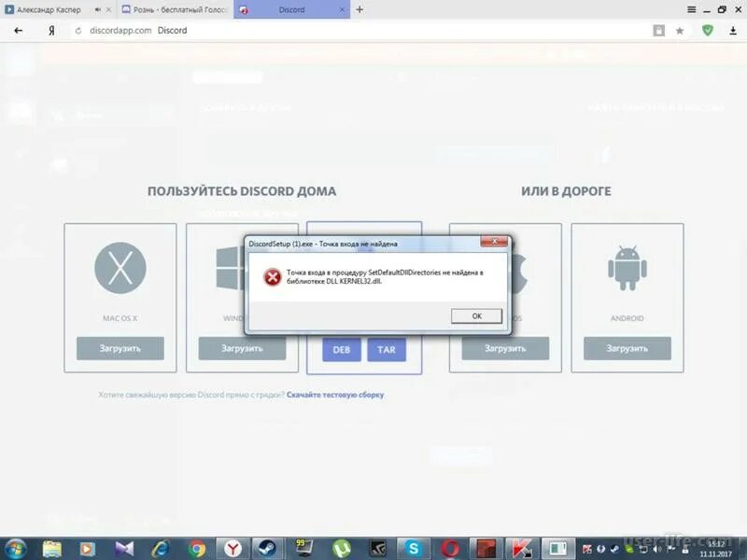Click OK in the error dialog

(x=476, y=316)
